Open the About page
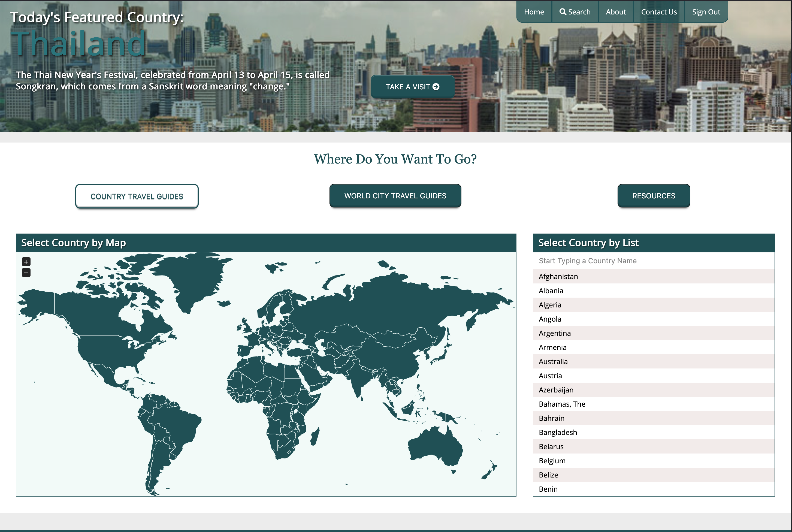 tap(616, 12)
